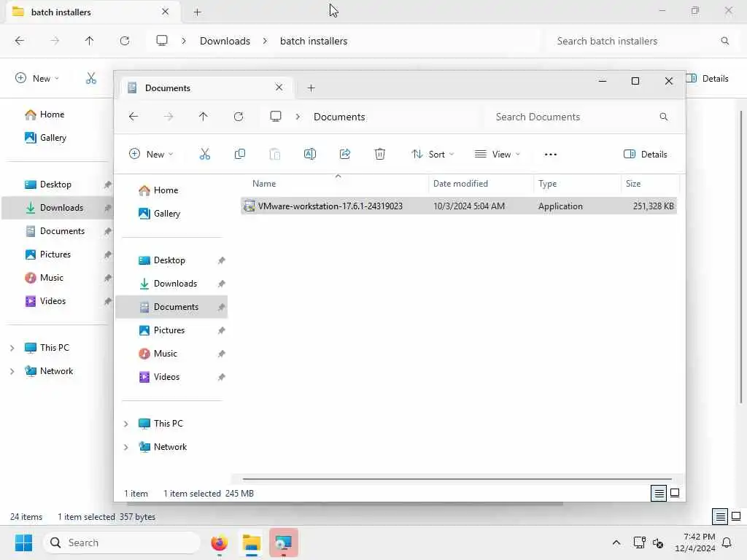
Task: Switch Documents window to details view layout
Action: click(659, 494)
